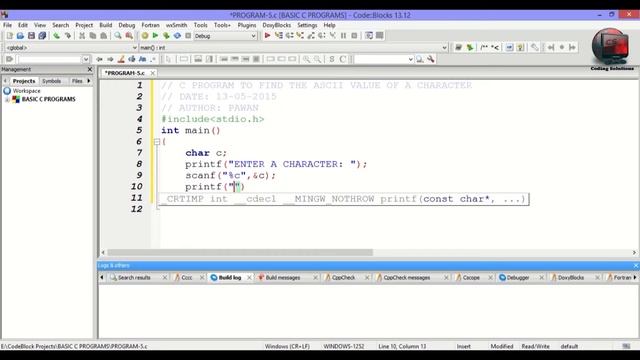Undo the last edit
Viewport: 640px width, 360px height.
point(56,36)
